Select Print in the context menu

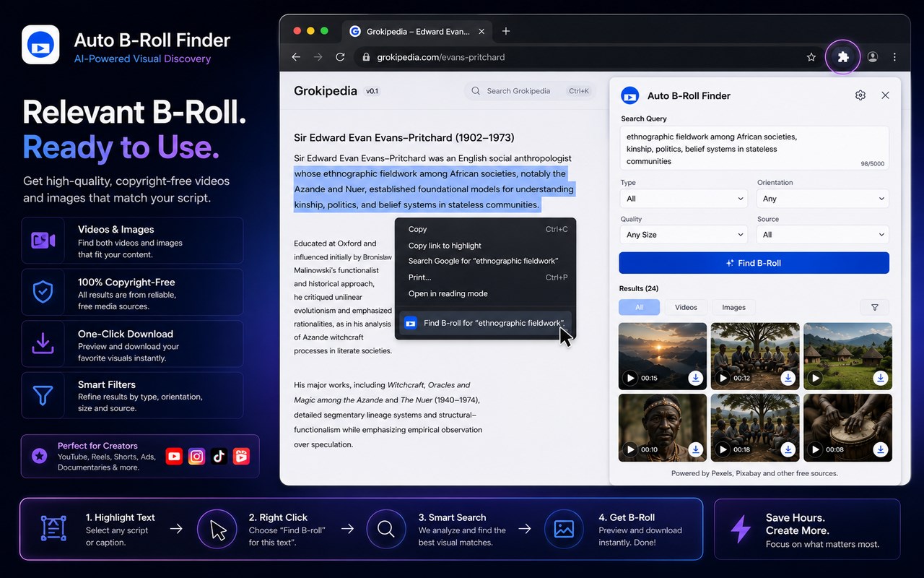click(x=485, y=277)
